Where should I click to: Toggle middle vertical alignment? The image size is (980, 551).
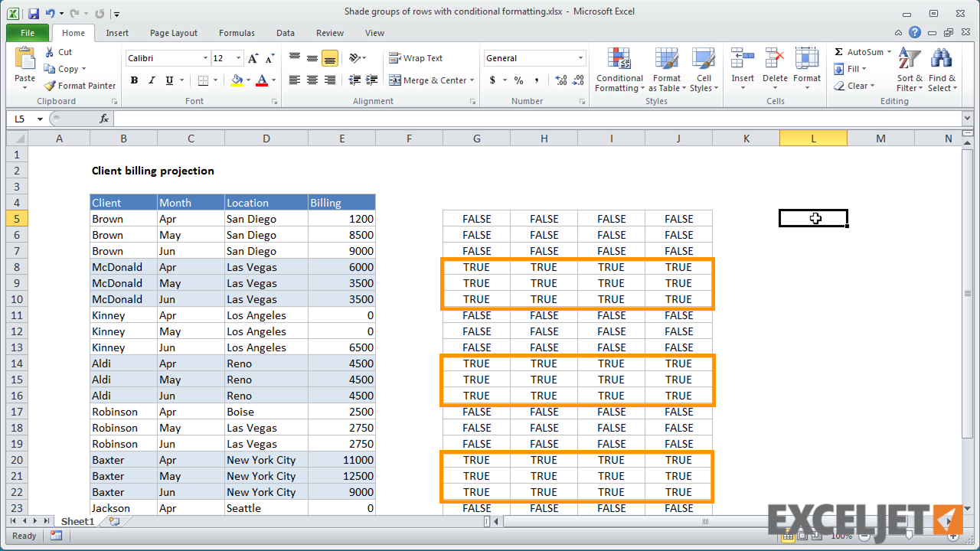pos(312,58)
